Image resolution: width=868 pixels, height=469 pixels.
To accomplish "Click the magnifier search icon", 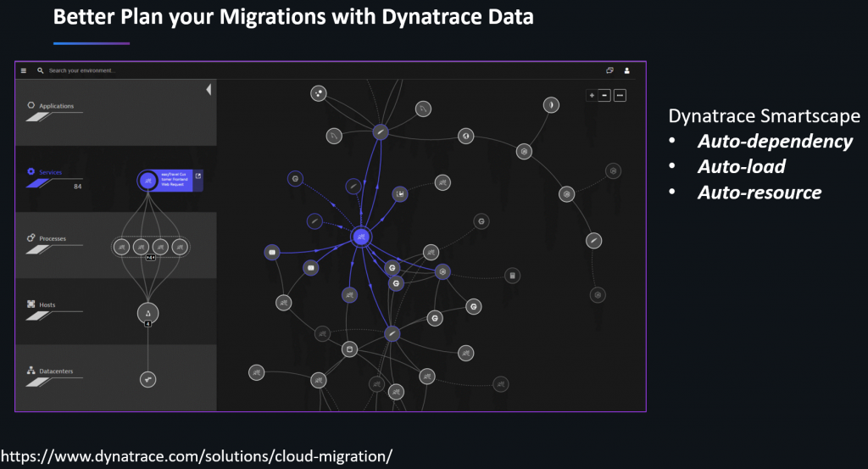I will click(x=41, y=71).
